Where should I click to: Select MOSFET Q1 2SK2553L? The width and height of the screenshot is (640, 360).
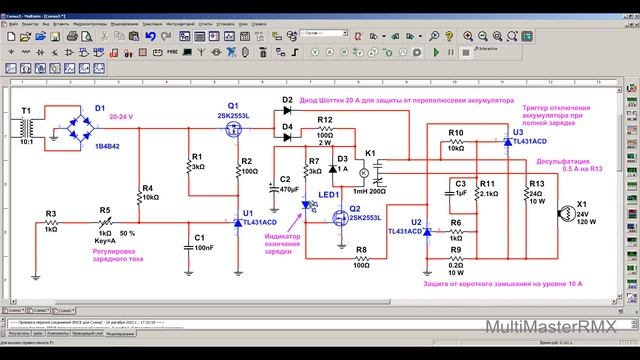pos(233,129)
